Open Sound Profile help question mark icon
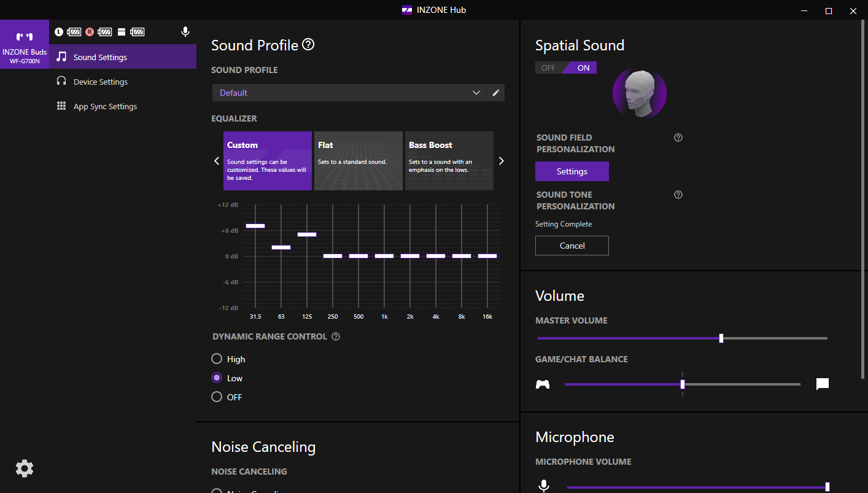Screen dimensions: 868x493 (x=308, y=45)
